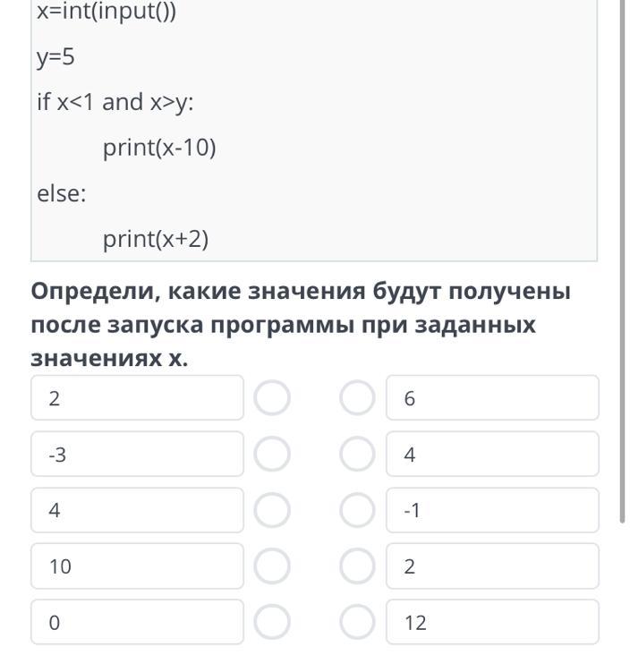This screenshot has width=630, height=672.
Task: Click the print(x+2) line in the code block
Action: click(x=156, y=239)
